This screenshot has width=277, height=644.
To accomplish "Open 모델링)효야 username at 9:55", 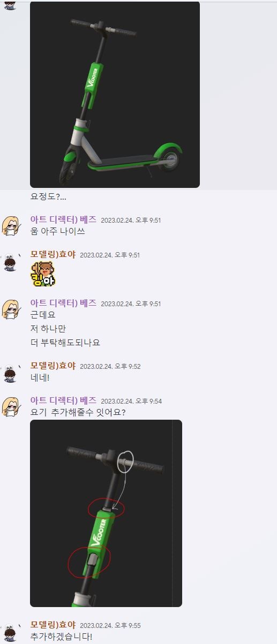I will (x=53, y=625).
